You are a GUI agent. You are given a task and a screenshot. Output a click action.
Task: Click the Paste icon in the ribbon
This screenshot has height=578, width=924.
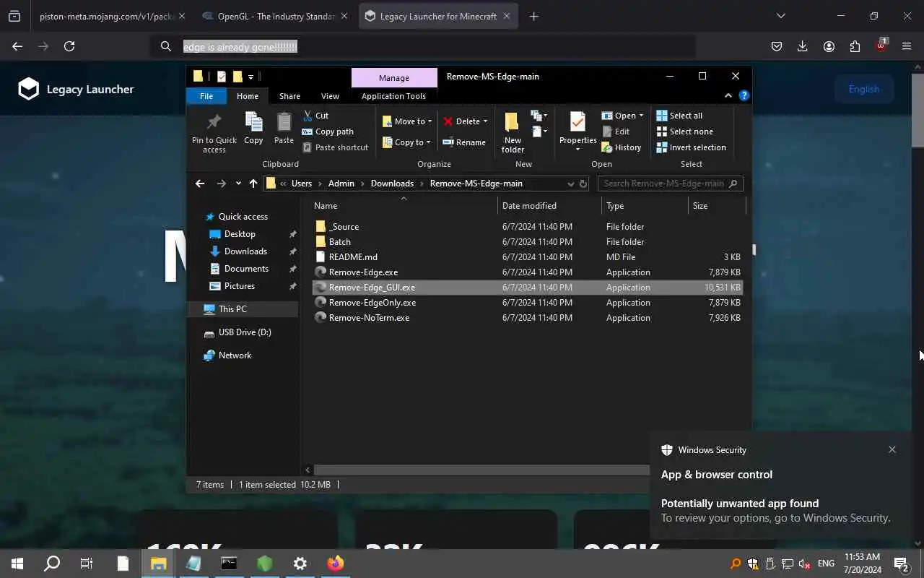(284, 121)
